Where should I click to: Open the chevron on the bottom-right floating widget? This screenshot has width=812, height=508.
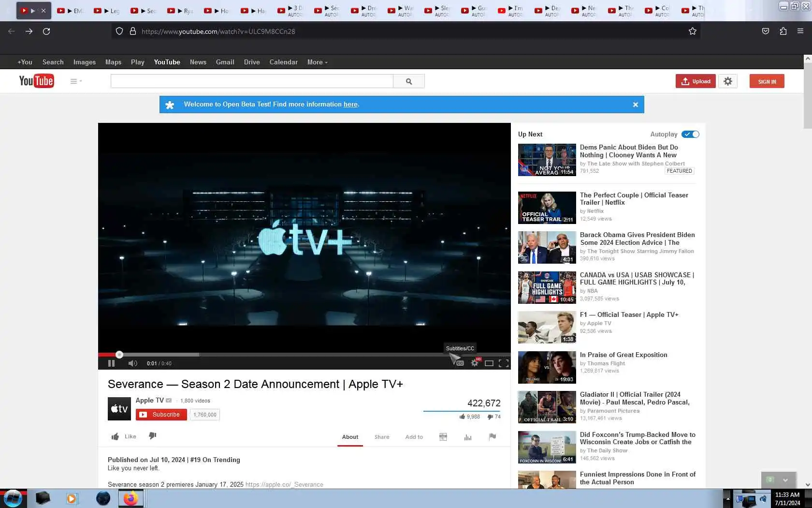[x=785, y=480]
